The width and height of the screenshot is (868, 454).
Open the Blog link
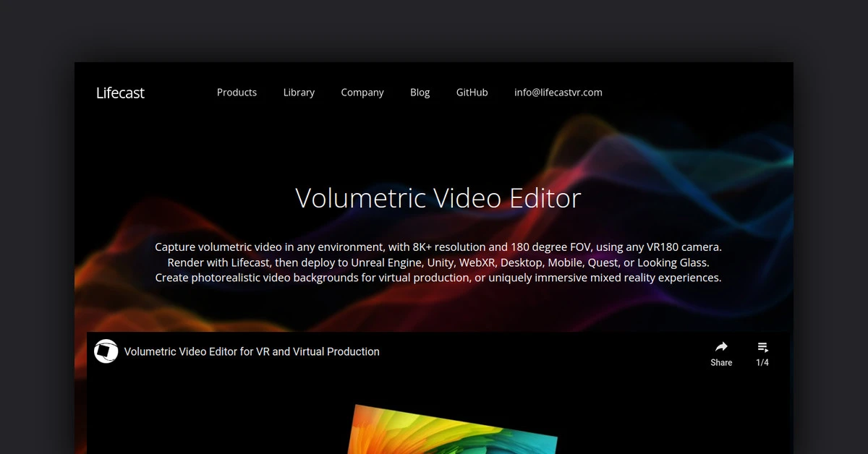coord(420,93)
